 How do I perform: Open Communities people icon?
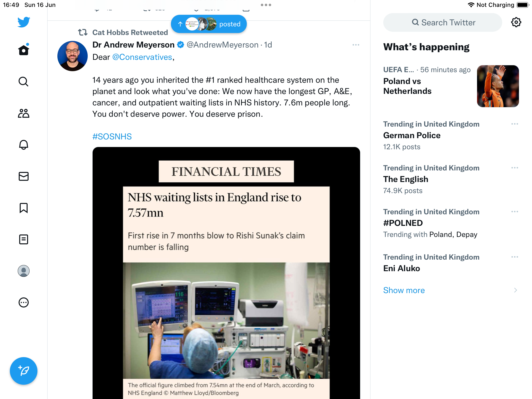(x=24, y=113)
